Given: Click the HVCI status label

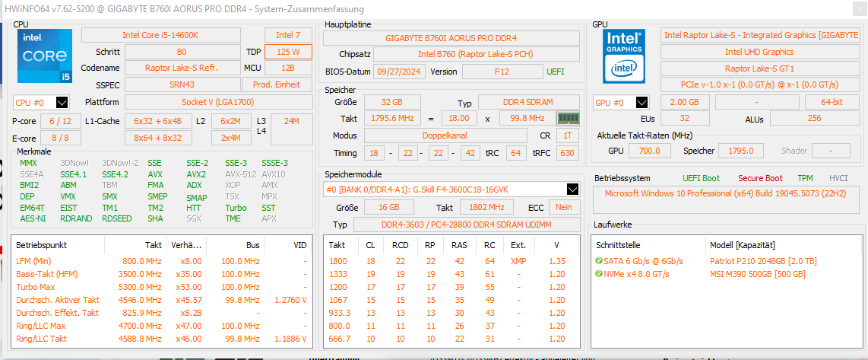Looking at the screenshot, I should click(x=838, y=178).
